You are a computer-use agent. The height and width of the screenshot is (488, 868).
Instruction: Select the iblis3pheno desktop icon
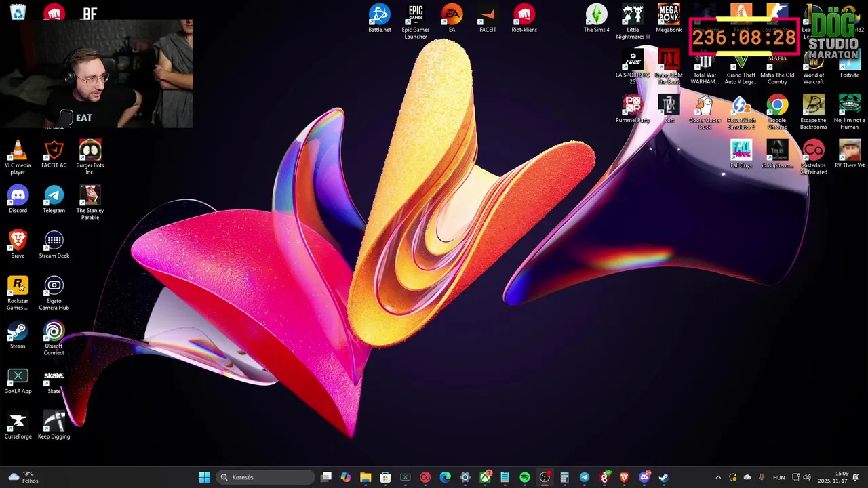pyautogui.click(x=777, y=155)
